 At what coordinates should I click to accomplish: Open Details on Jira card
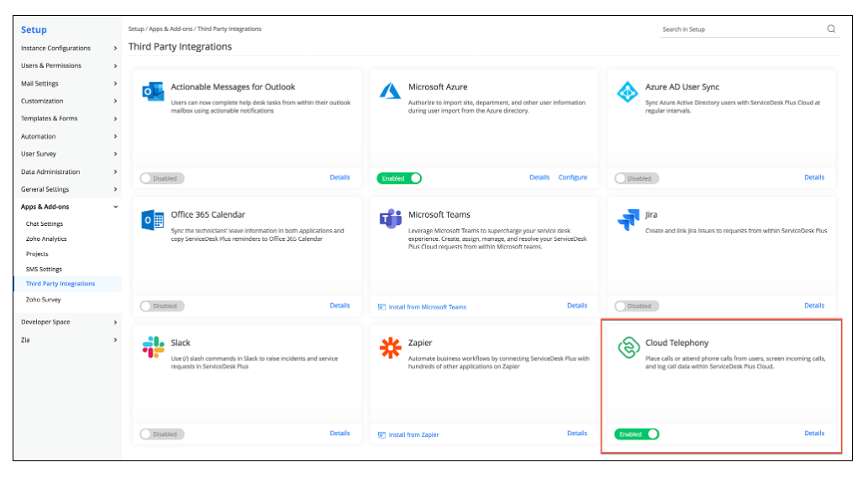(814, 306)
